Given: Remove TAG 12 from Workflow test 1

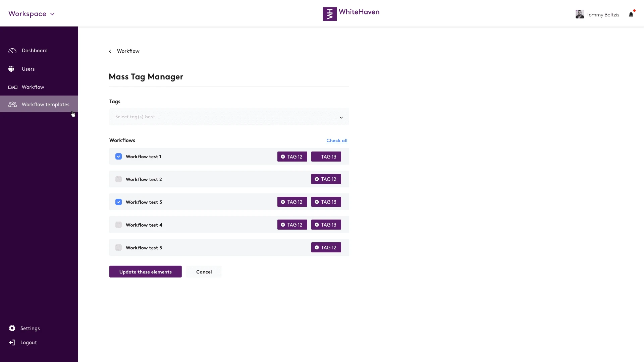Looking at the screenshot, I should [283, 157].
